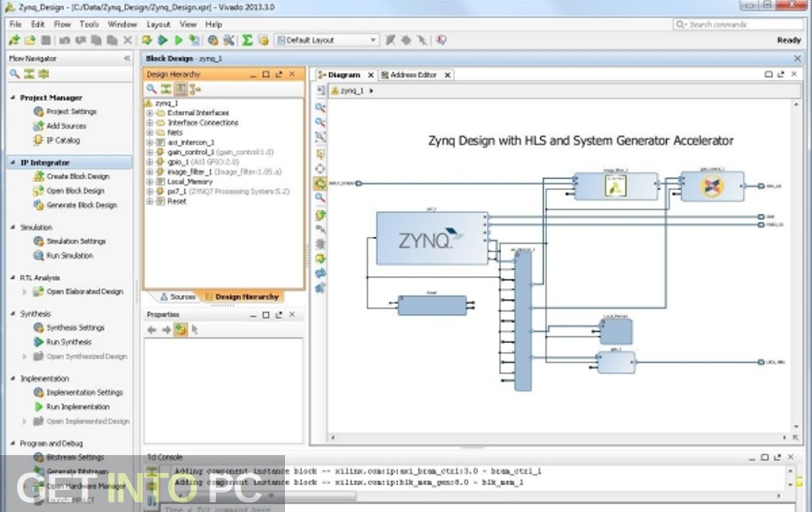The height and width of the screenshot is (512, 812).
Task: Open the Flow menu
Action: click(x=63, y=24)
